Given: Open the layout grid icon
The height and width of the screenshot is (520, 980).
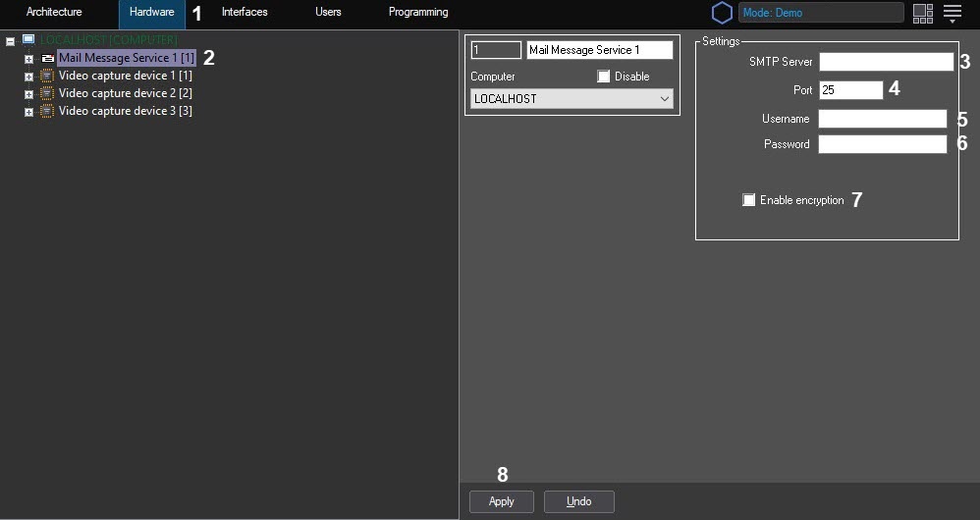Looking at the screenshot, I should click(x=922, y=13).
